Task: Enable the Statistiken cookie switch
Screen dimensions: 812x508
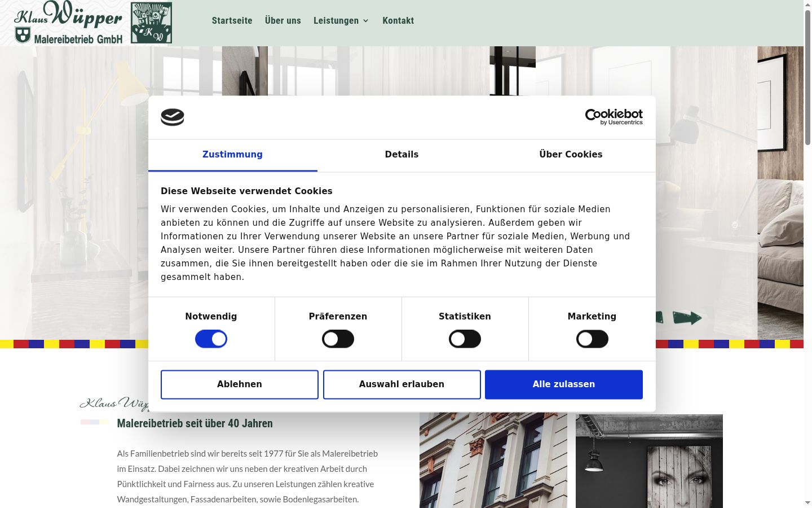Action: pos(465,339)
